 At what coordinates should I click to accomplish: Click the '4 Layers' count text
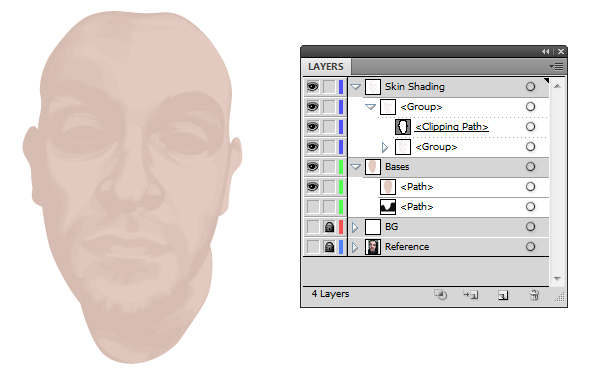[330, 294]
